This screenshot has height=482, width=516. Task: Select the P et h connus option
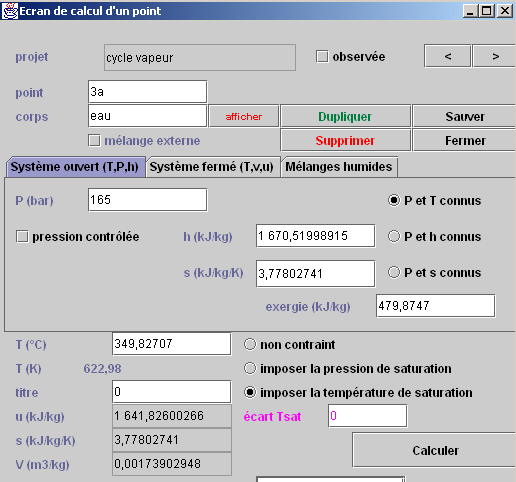394,236
